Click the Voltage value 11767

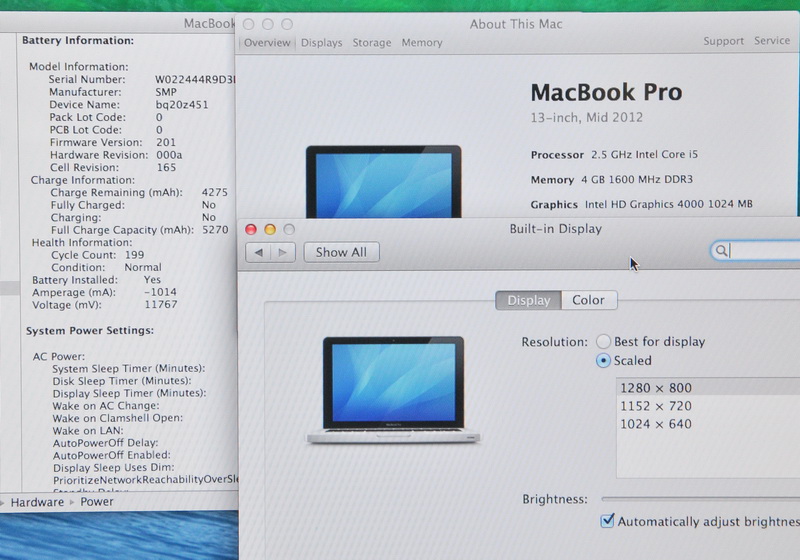pos(161,304)
